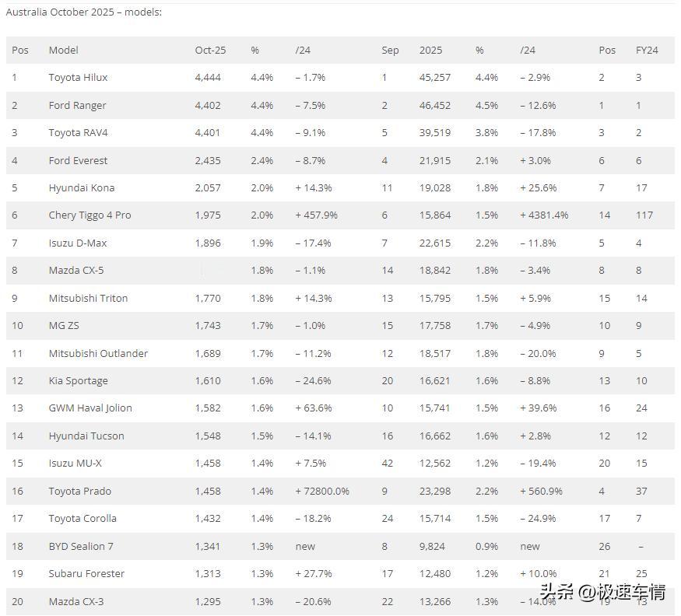Click the Ford Everest 2,435 sales figure
This screenshot has height=616, width=681.
tap(208, 160)
